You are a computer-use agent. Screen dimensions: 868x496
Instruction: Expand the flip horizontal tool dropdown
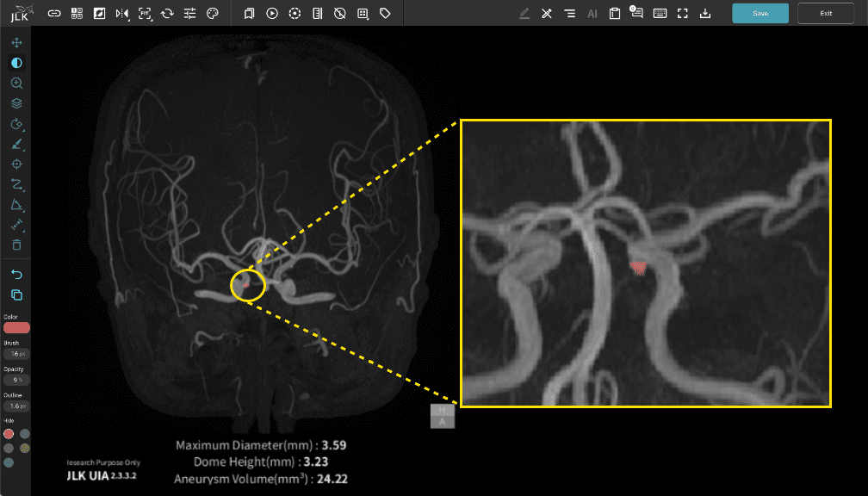122,13
